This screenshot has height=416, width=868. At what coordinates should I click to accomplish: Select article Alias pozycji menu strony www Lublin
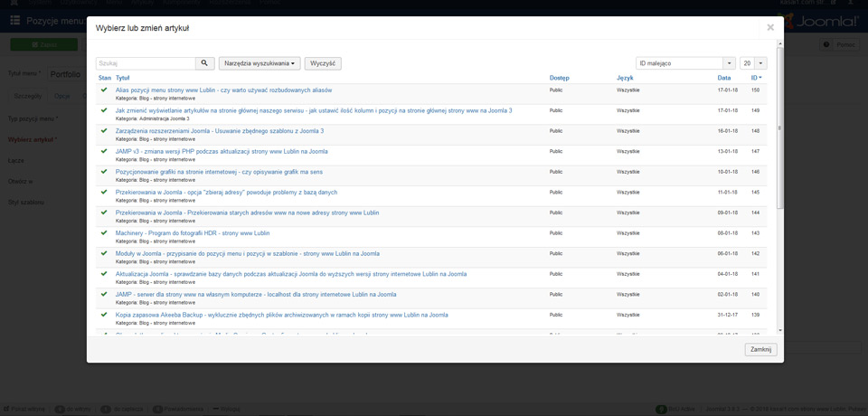tap(223, 90)
